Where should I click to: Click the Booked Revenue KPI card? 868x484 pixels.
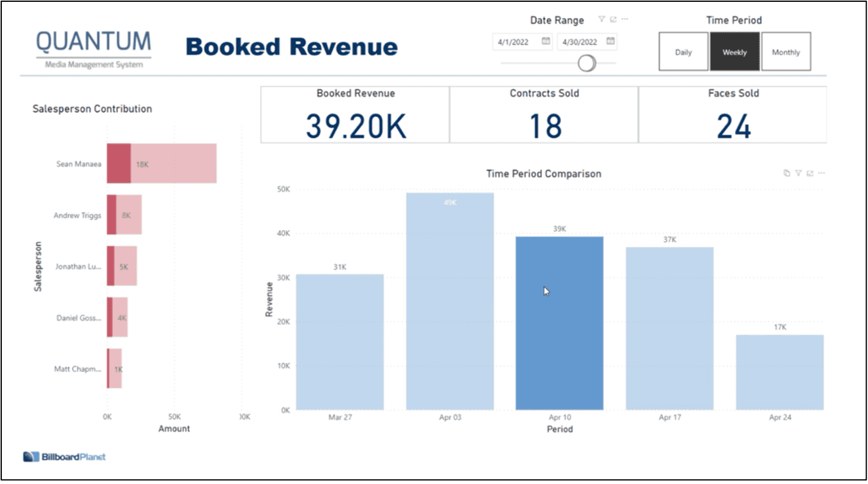point(355,114)
